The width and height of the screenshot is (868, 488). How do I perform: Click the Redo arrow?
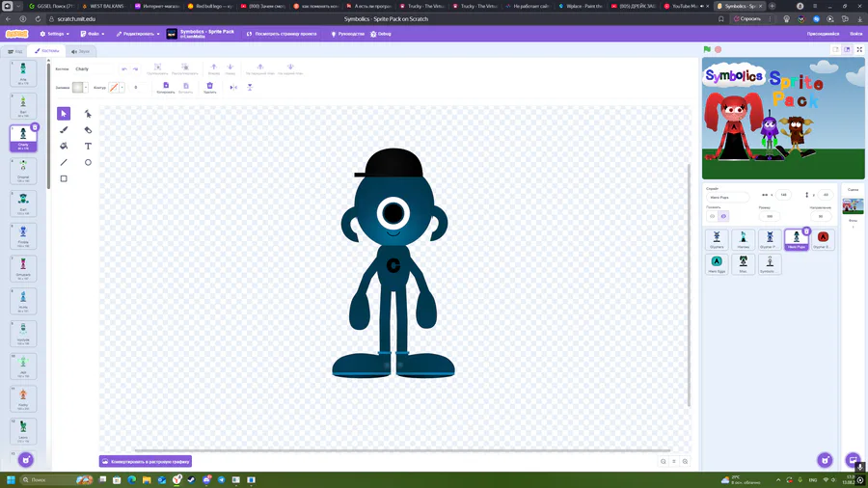(x=135, y=69)
